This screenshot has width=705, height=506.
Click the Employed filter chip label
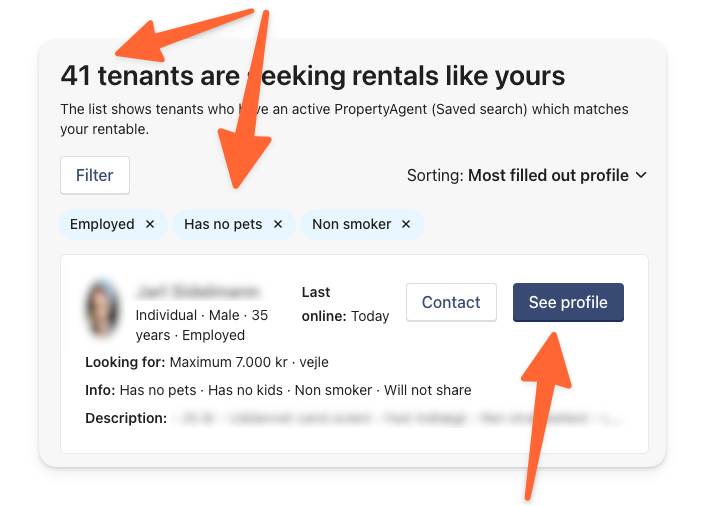[102, 224]
